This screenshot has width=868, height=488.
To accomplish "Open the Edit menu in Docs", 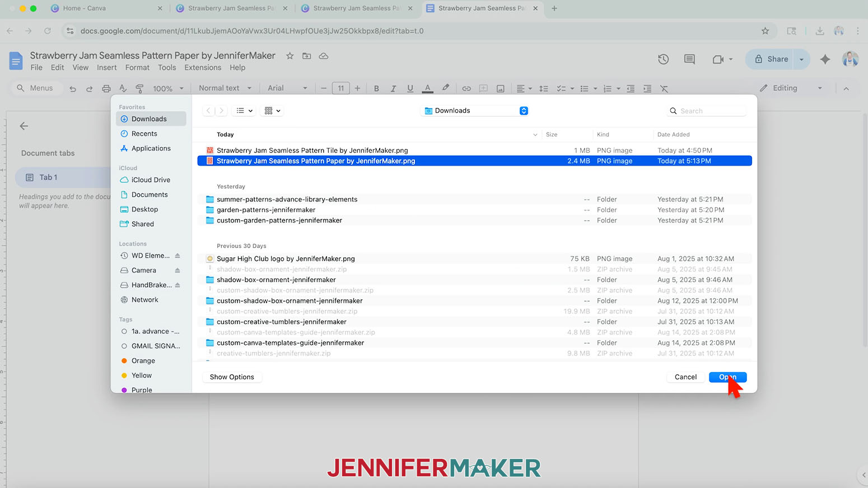I will [57, 68].
